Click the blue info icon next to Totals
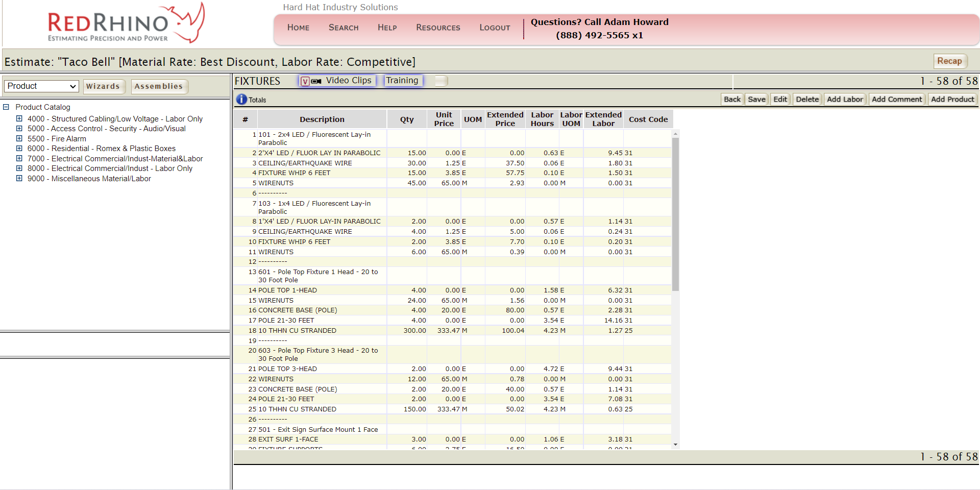The width and height of the screenshot is (980, 490). [240, 99]
